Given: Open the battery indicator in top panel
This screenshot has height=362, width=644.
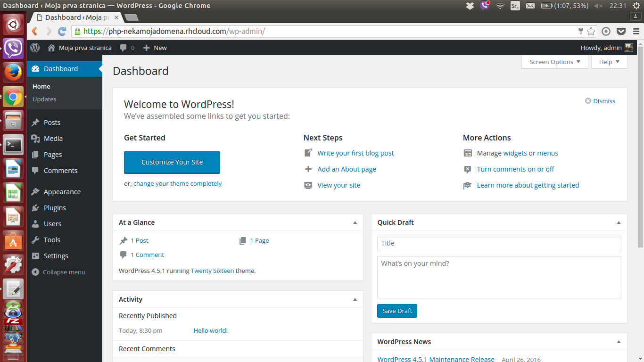Looking at the screenshot, I should click(x=565, y=6).
